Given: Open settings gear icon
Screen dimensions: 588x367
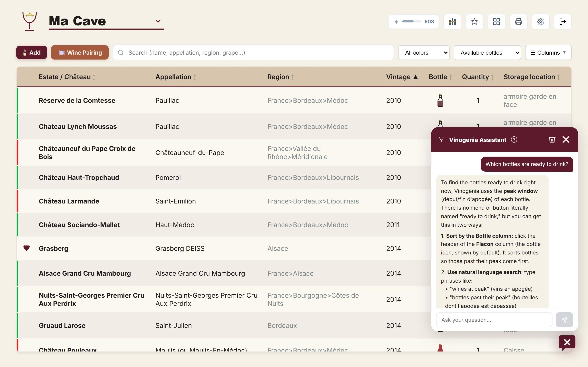Looking at the screenshot, I should point(540,22).
